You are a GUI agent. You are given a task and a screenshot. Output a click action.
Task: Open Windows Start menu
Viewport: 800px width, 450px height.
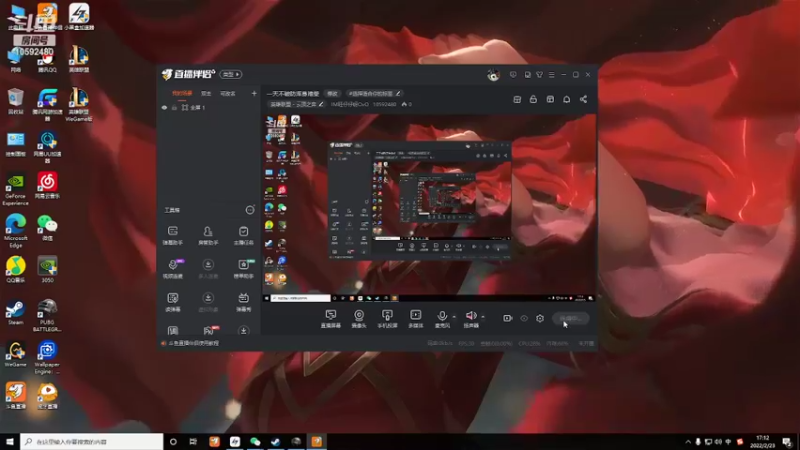click(10, 441)
